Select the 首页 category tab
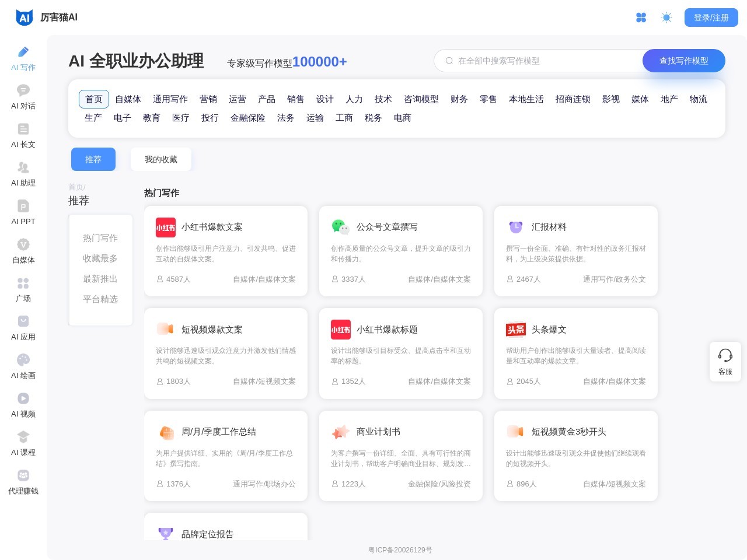The image size is (747, 560). [94, 99]
